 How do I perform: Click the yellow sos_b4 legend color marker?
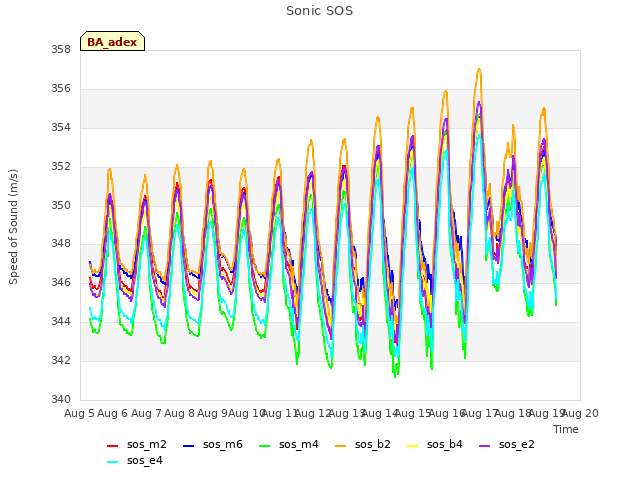coord(413,446)
